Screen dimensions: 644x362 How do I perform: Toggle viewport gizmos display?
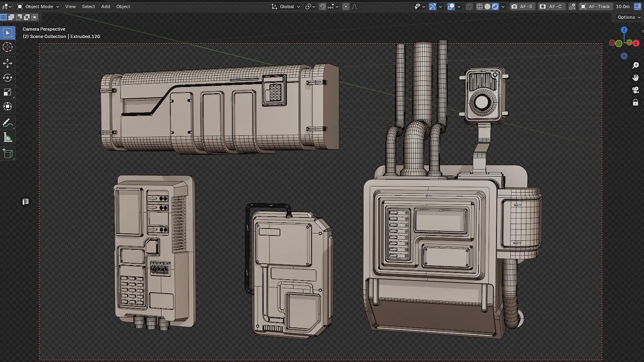pos(433,6)
